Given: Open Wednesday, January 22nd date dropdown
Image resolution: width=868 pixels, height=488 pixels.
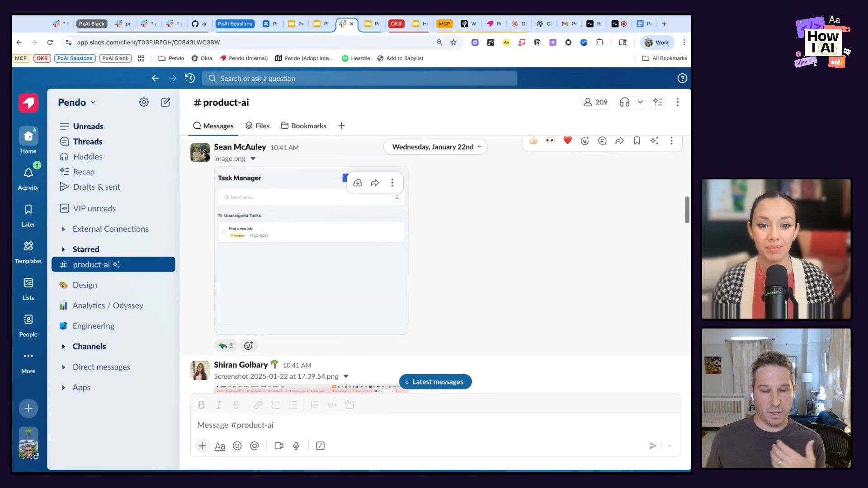Looking at the screenshot, I should coord(436,147).
